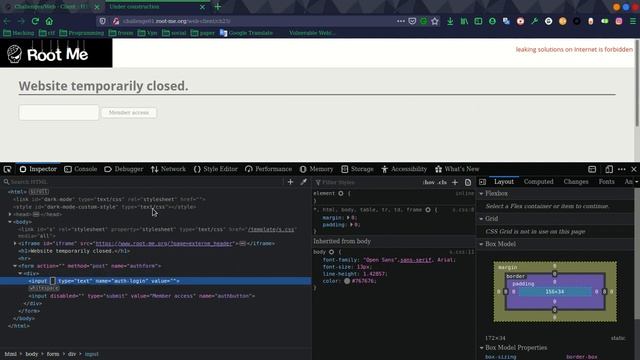Expand the iframe node in markup tree

pos(15,244)
